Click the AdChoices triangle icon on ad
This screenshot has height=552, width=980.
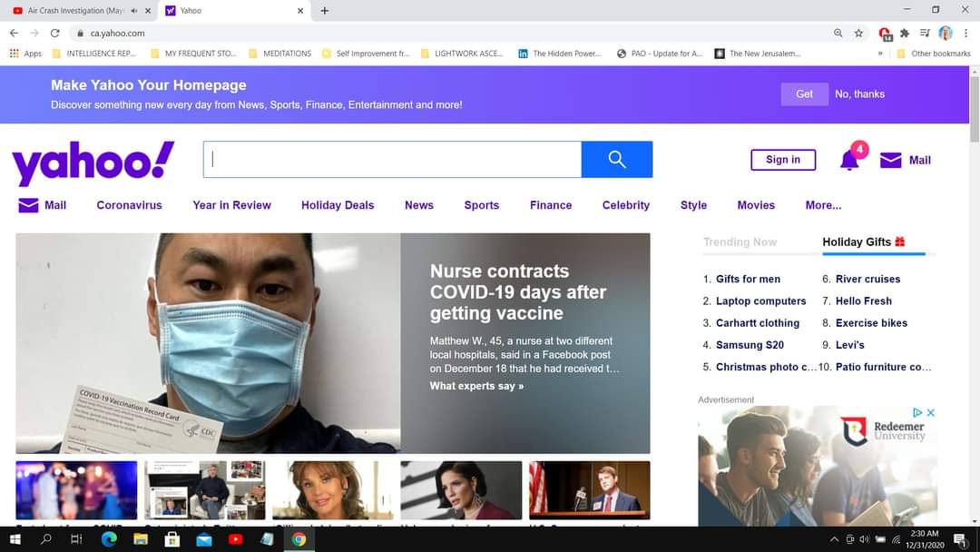click(917, 412)
